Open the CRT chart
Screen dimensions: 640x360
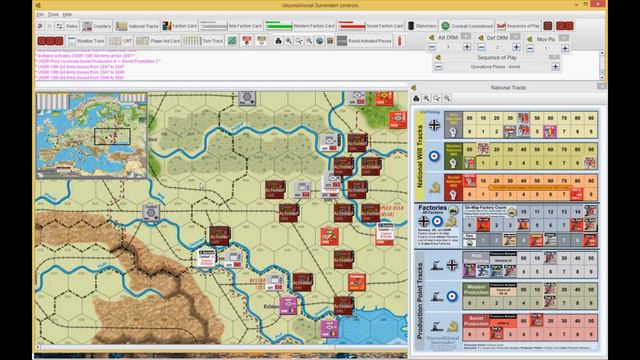coord(121,41)
